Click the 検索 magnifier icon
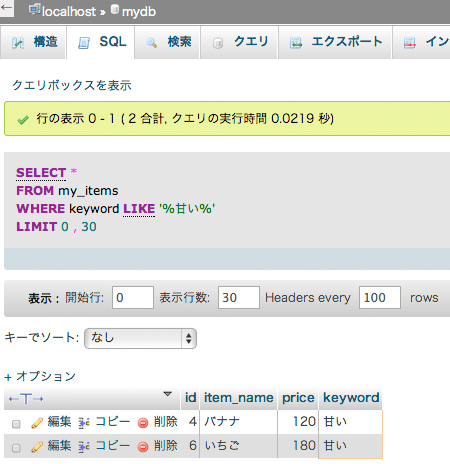 coord(152,43)
